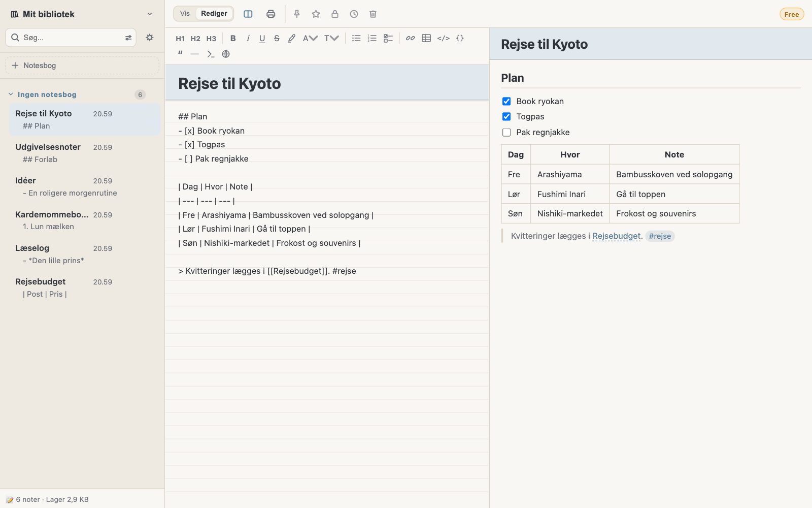Viewport: 812px width, 508px height.
Task: Click the #rejse tag in preview
Action: (x=660, y=236)
